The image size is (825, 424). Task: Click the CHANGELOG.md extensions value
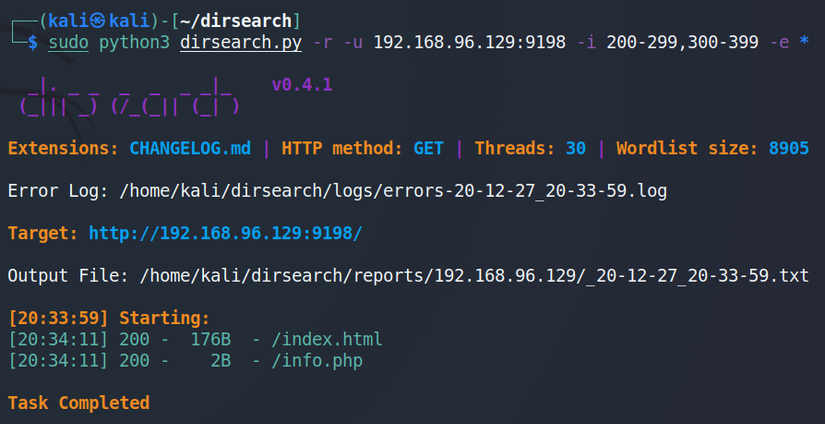click(190, 148)
